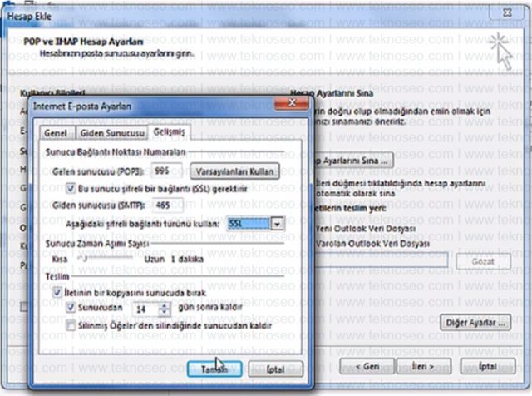Close the Internet E-posta Ayarları dialog
This screenshot has width=532, height=396.
[x=292, y=103]
